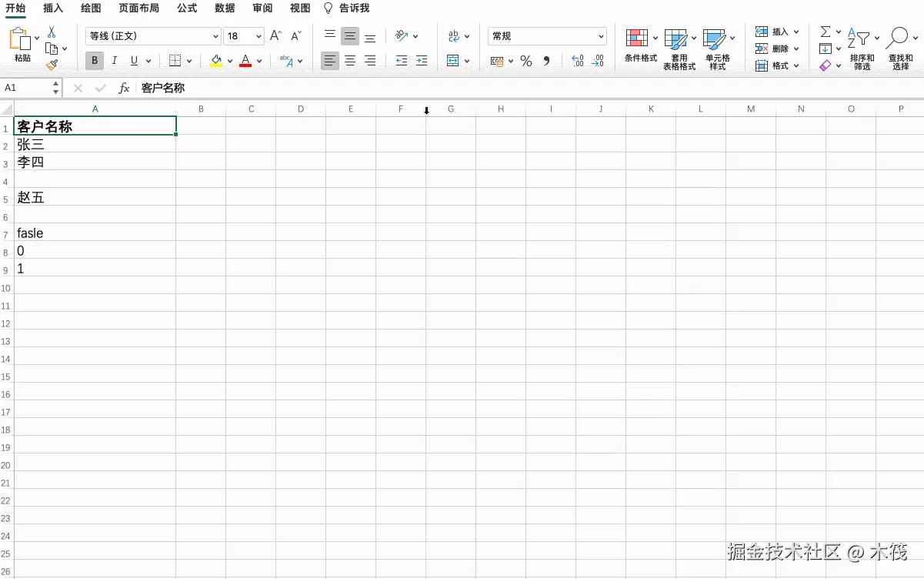Click the Increase Decimal icon

click(578, 61)
